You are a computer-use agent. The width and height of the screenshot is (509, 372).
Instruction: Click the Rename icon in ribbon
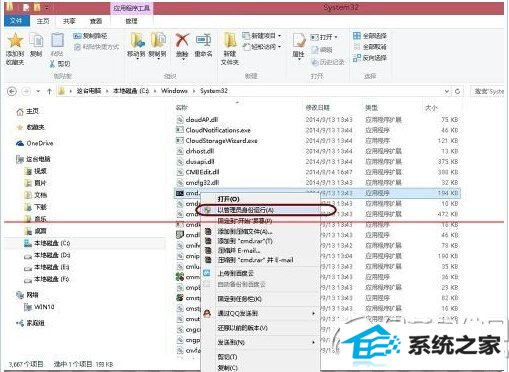203,40
